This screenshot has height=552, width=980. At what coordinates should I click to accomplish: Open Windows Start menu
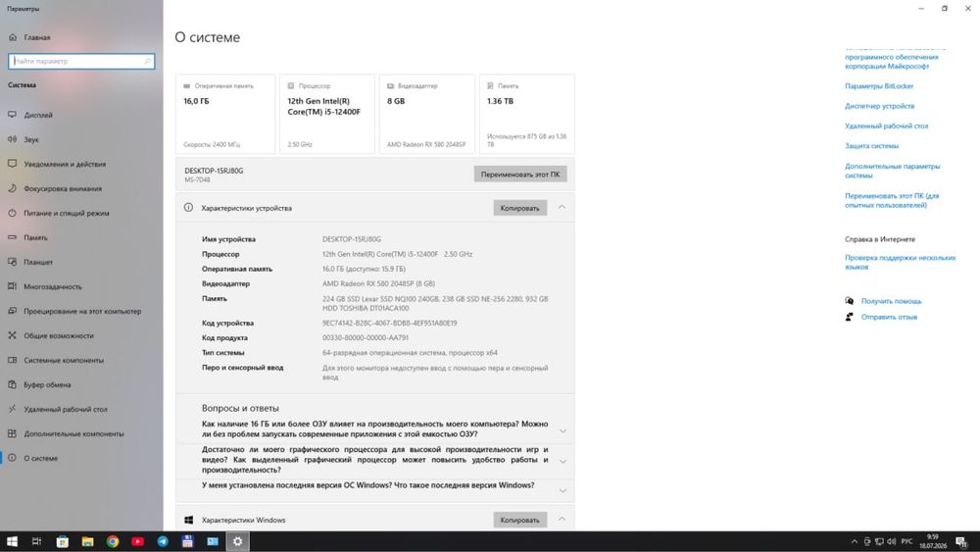(x=12, y=541)
